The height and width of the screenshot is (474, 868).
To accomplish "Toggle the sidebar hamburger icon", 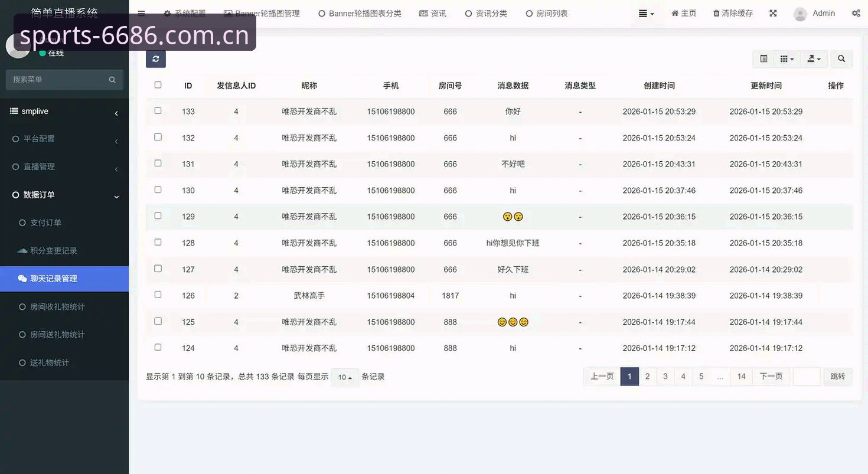I will [x=141, y=13].
